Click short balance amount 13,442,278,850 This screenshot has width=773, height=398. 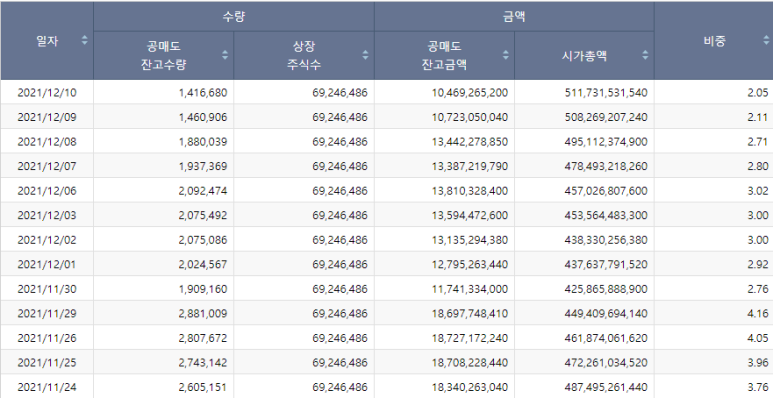(x=470, y=142)
